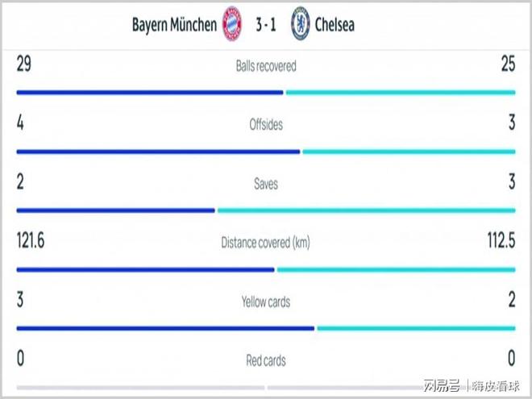The height and width of the screenshot is (399, 532).
Task: Select the Offsides stat label
Action: (266, 125)
